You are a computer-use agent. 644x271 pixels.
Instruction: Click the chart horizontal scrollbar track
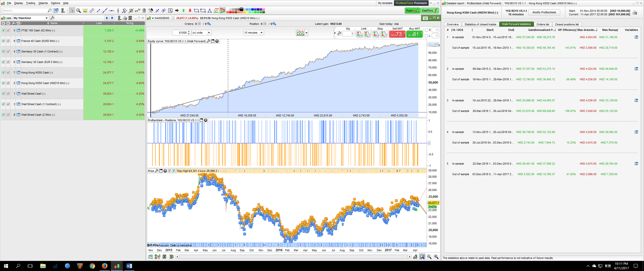[293, 257]
